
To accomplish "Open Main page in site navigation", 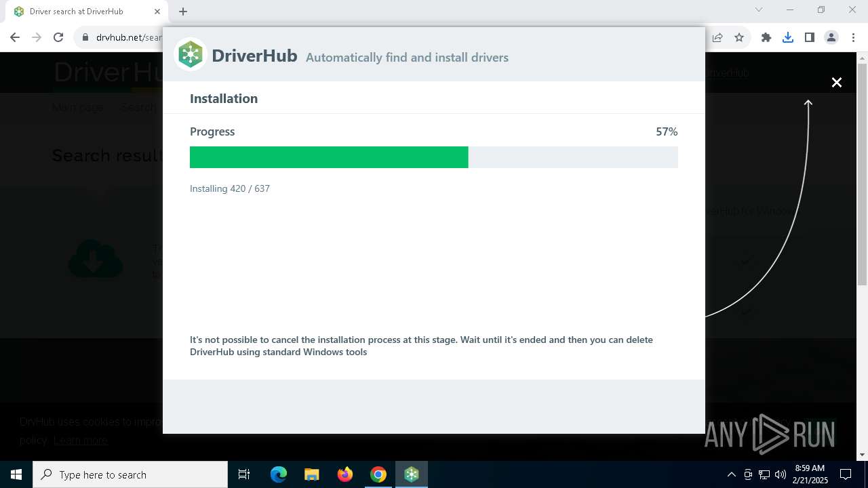I will click(x=78, y=107).
